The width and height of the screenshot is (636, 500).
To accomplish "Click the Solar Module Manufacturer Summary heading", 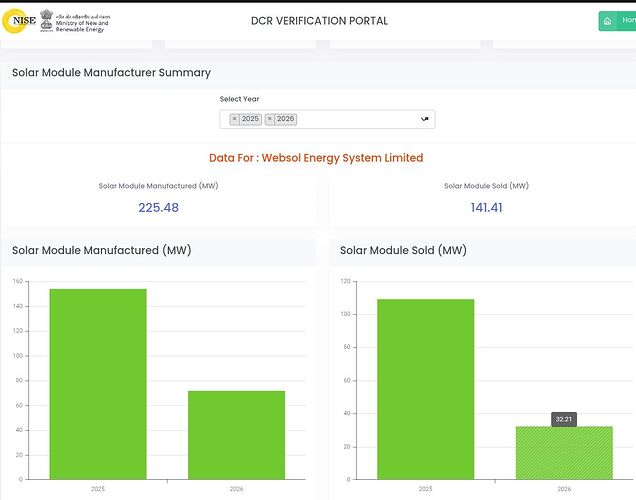I will pyautogui.click(x=111, y=73).
